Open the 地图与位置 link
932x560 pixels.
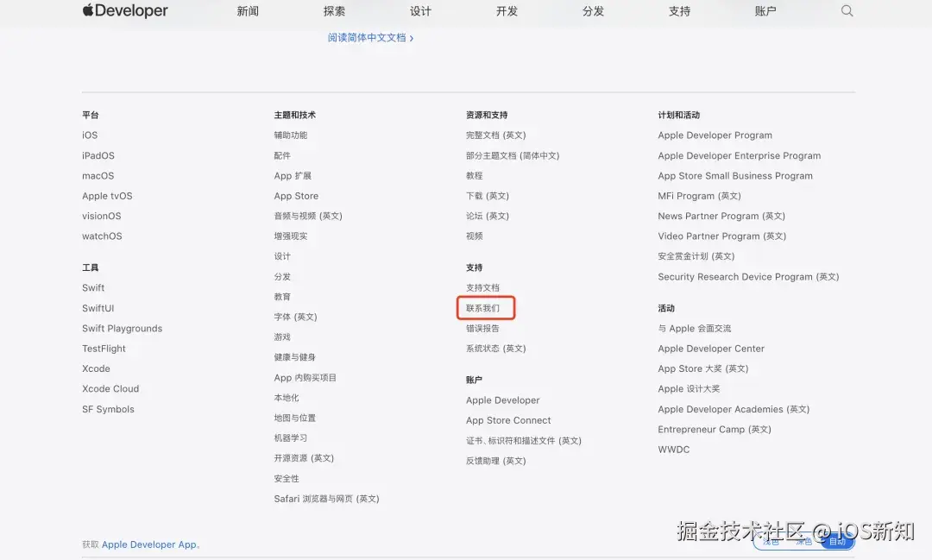pyautogui.click(x=295, y=418)
